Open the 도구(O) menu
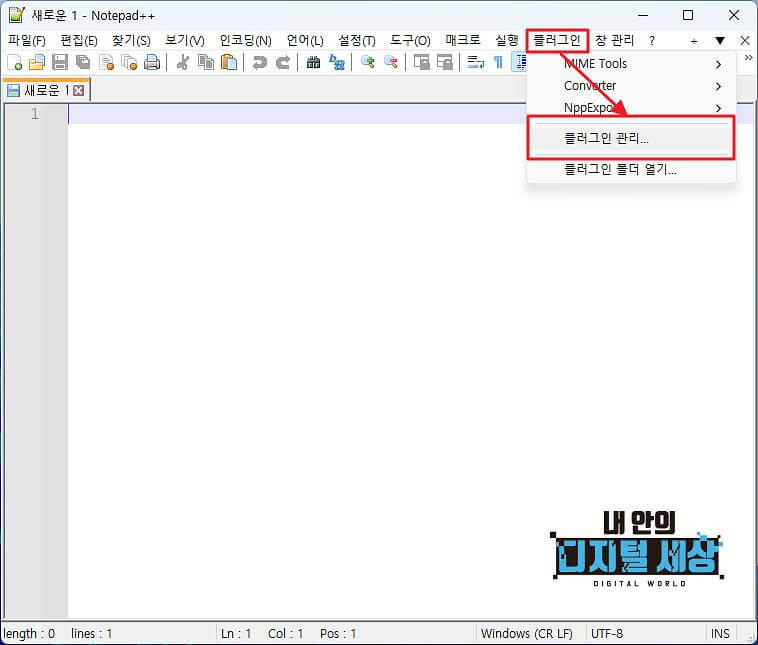The width and height of the screenshot is (758, 645). tap(410, 41)
